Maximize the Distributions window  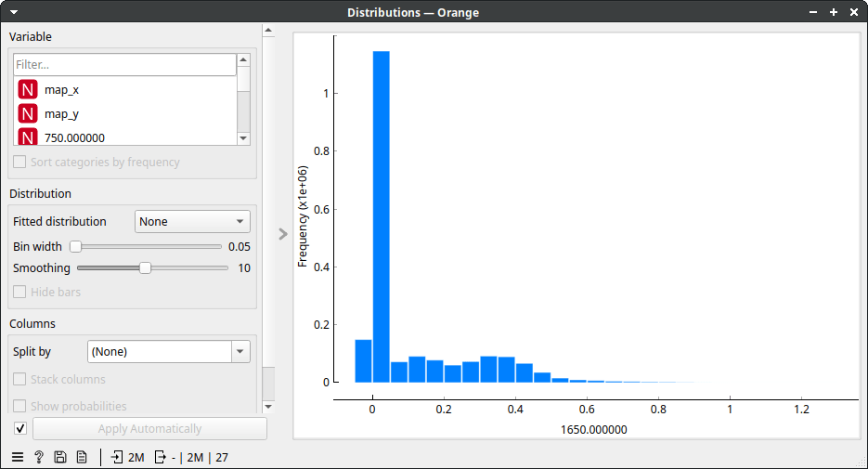(834, 12)
